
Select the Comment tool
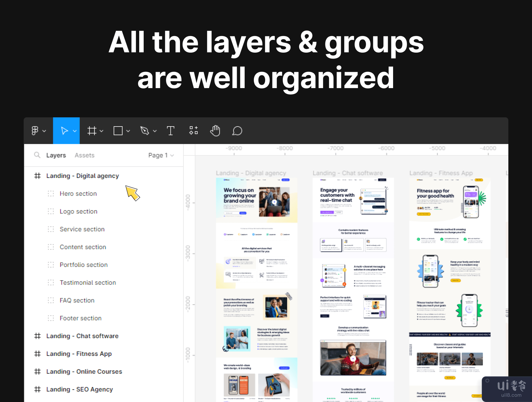[237, 131]
